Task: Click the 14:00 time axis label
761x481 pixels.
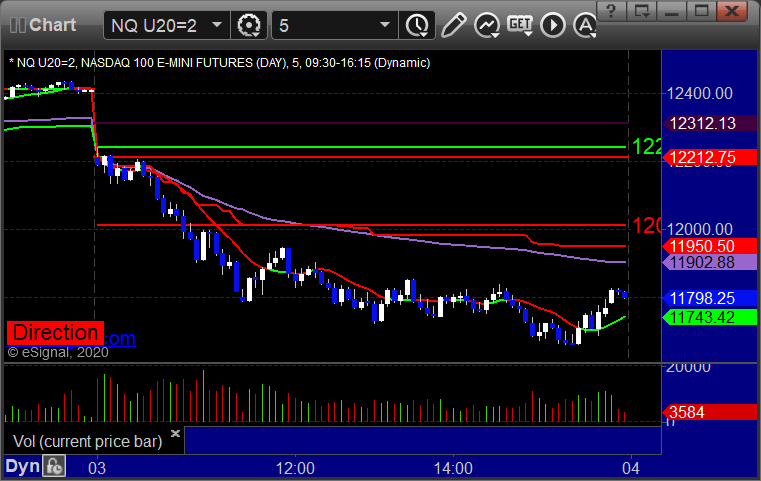Action: point(453,468)
